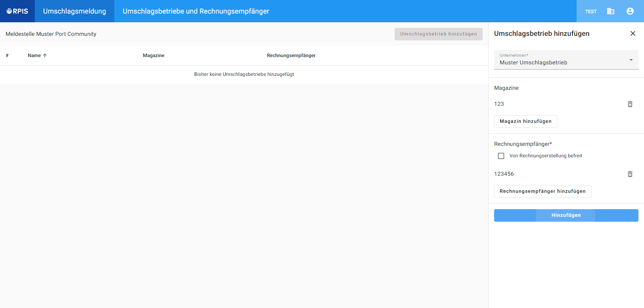Click the Rechnungsempfänger column header

click(x=291, y=55)
